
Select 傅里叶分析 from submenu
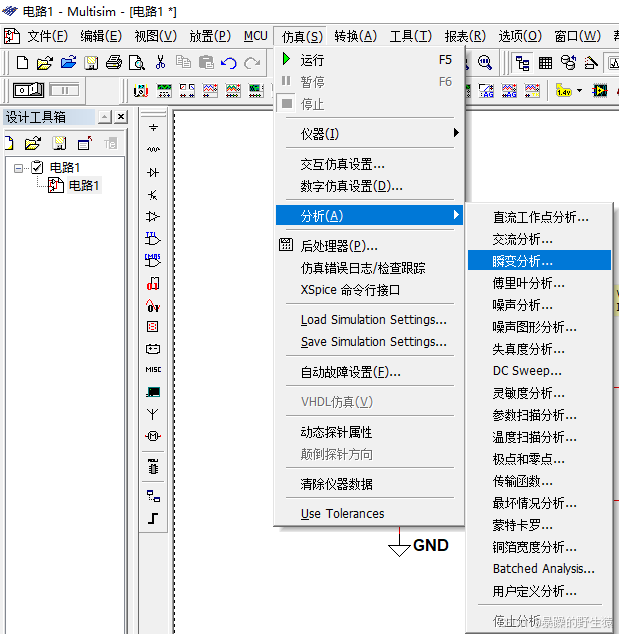coord(539,283)
